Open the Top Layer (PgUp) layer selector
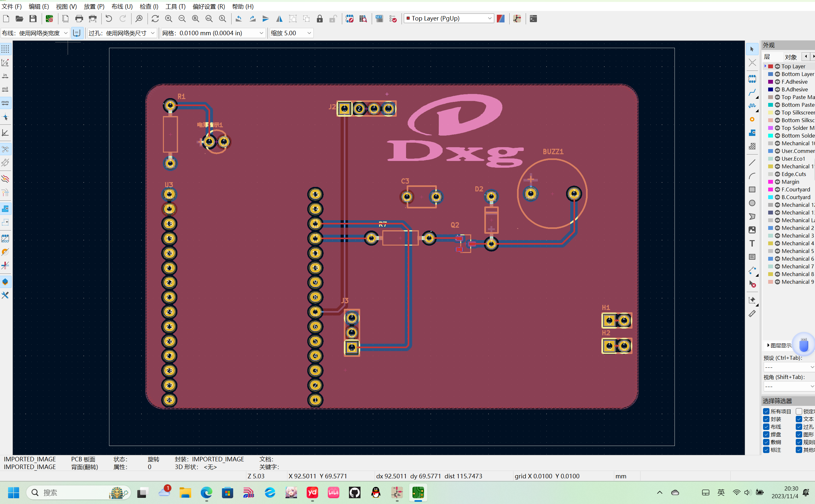This screenshot has height=504, width=815. pos(449,18)
